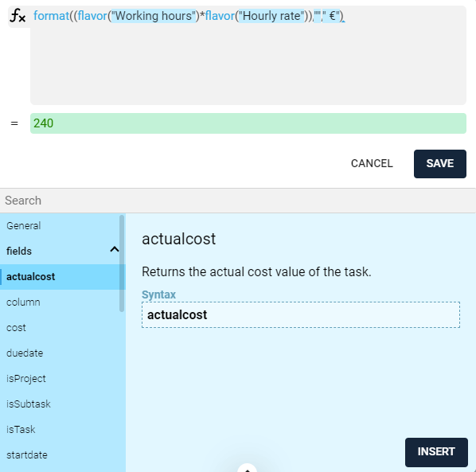The image size is (476, 472).
Task: Collapse the fields section chevron
Action: click(x=115, y=249)
